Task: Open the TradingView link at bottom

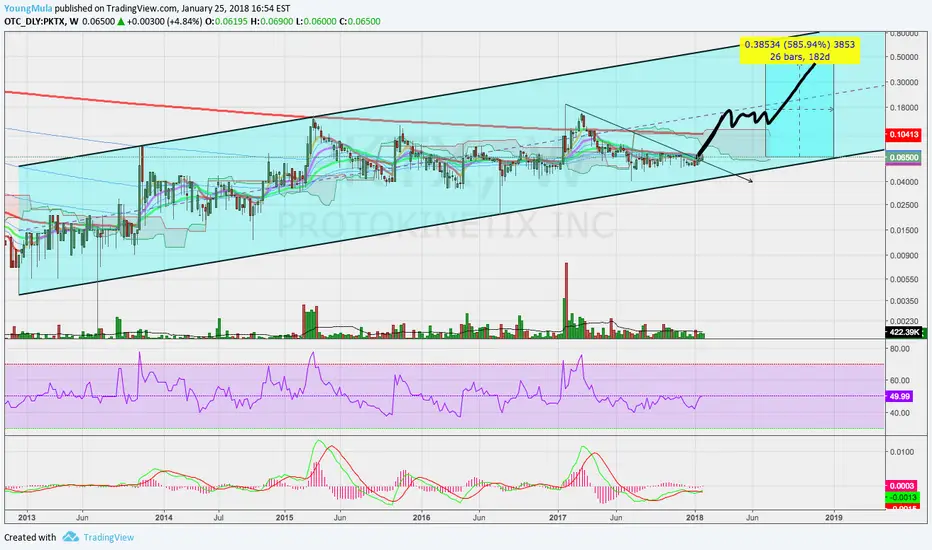Action: (x=109, y=538)
